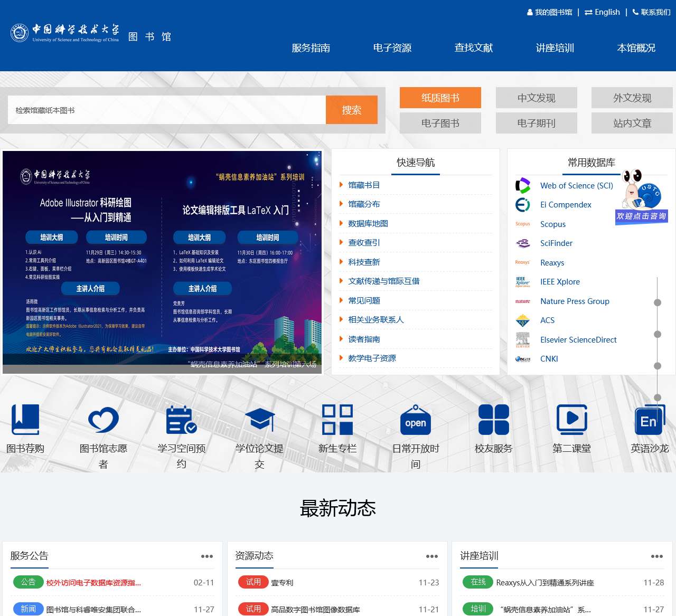Image resolution: width=676 pixels, height=616 pixels.
Task: Click the Nature logo icon
Action: (523, 301)
